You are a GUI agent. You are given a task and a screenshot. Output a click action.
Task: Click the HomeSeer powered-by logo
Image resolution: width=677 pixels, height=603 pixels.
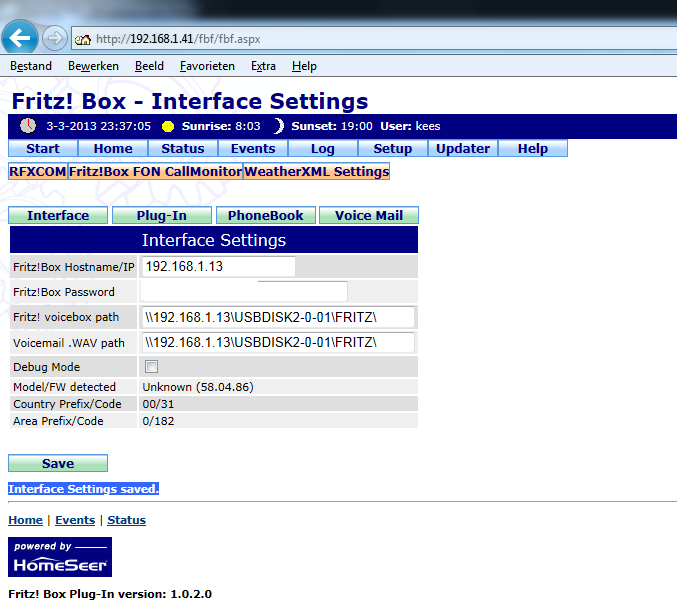[x=60, y=557]
